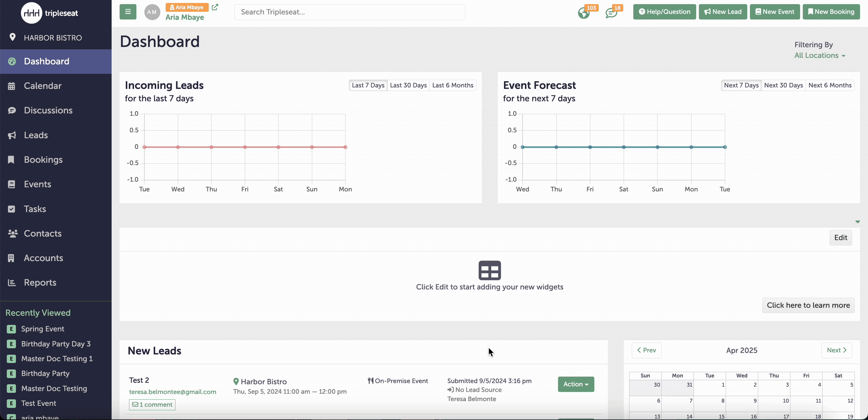
Task: Open the Bookings section icon
Action: [11, 159]
